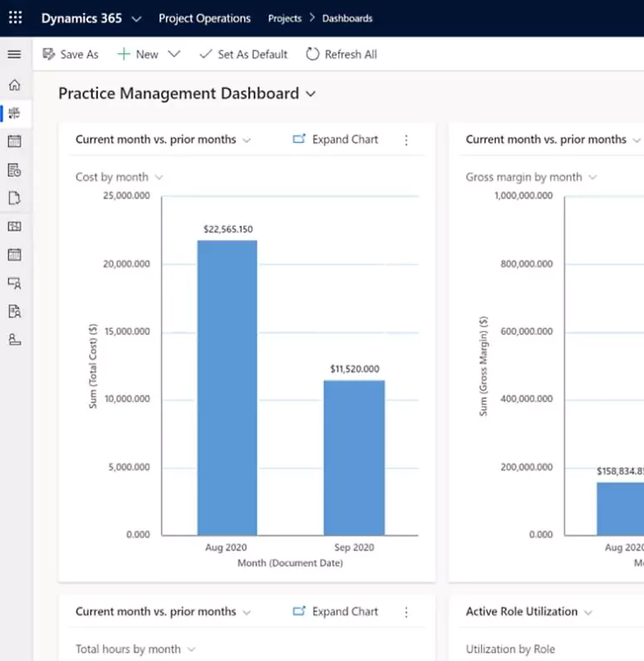
Task: Open the Dynamics 365 app launcher grid
Action: coord(15,18)
